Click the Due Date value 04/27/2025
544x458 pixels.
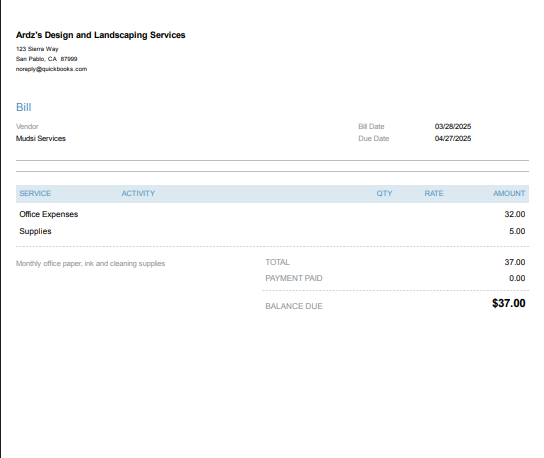click(x=453, y=138)
